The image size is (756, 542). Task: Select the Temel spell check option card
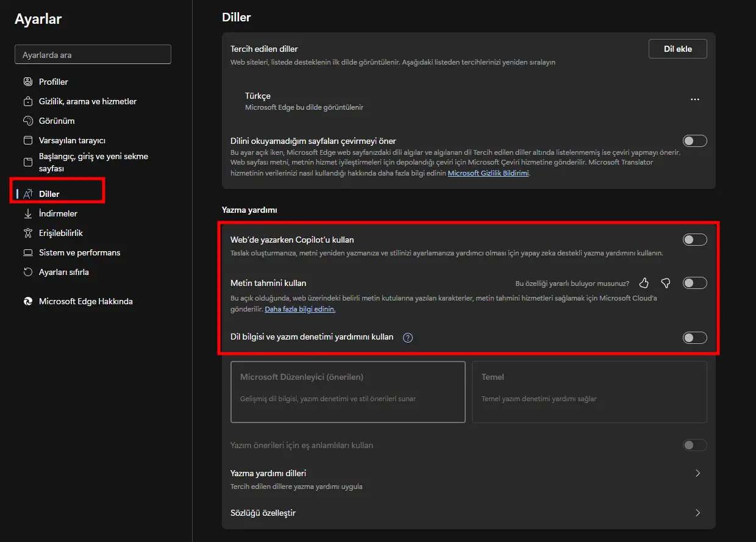[x=590, y=392]
